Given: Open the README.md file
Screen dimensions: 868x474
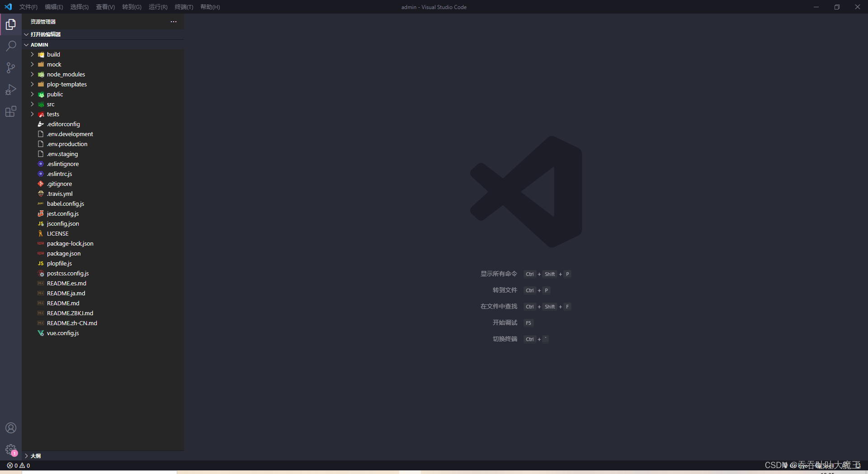Looking at the screenshot, I should pos(103,303).
